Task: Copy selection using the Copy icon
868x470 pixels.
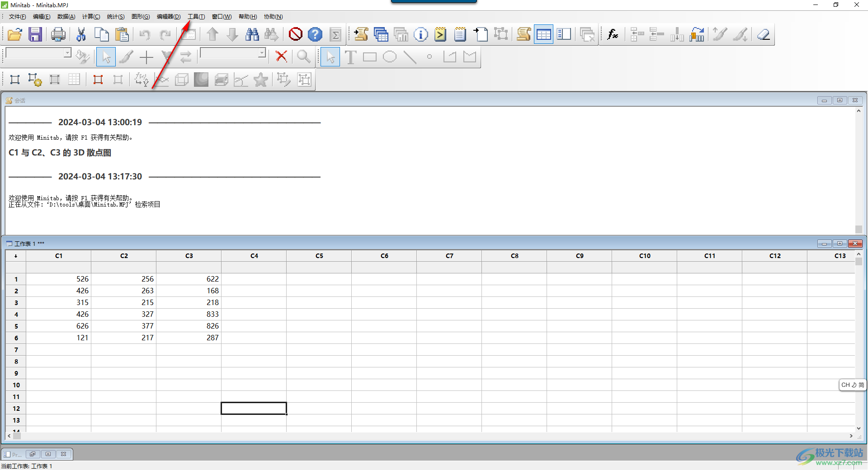Action: click(102, 34)
